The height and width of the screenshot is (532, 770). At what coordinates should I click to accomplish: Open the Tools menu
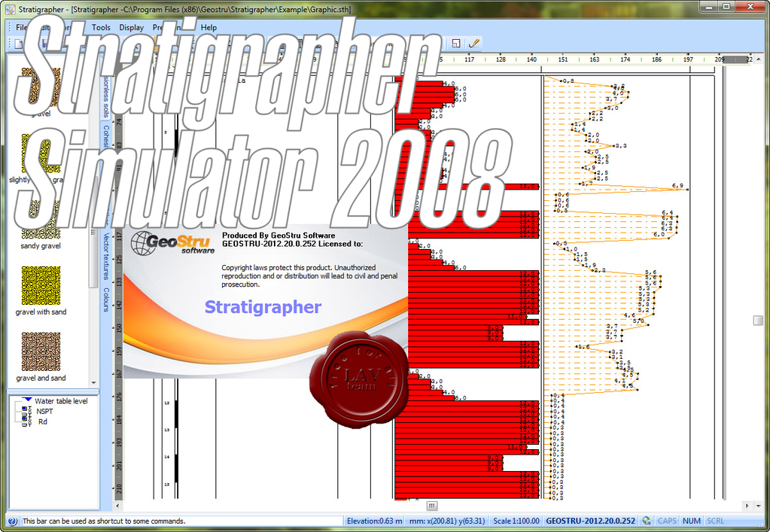(101, 28)
